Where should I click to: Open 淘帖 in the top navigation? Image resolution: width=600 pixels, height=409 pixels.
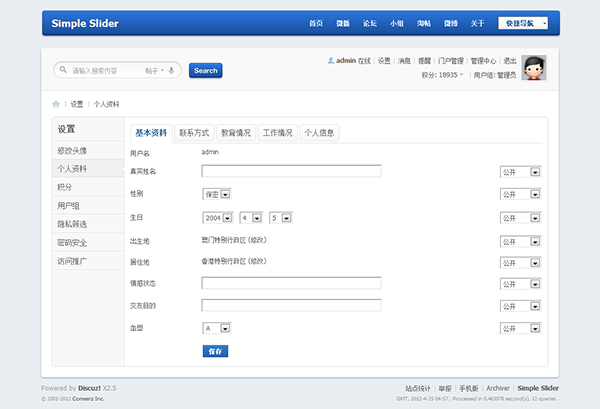pos(424,23)
